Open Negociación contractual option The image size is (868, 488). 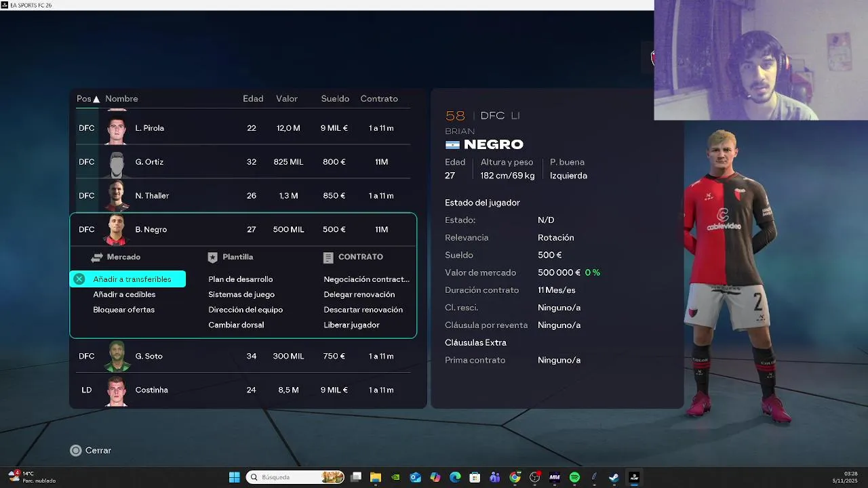pos(366,279)
